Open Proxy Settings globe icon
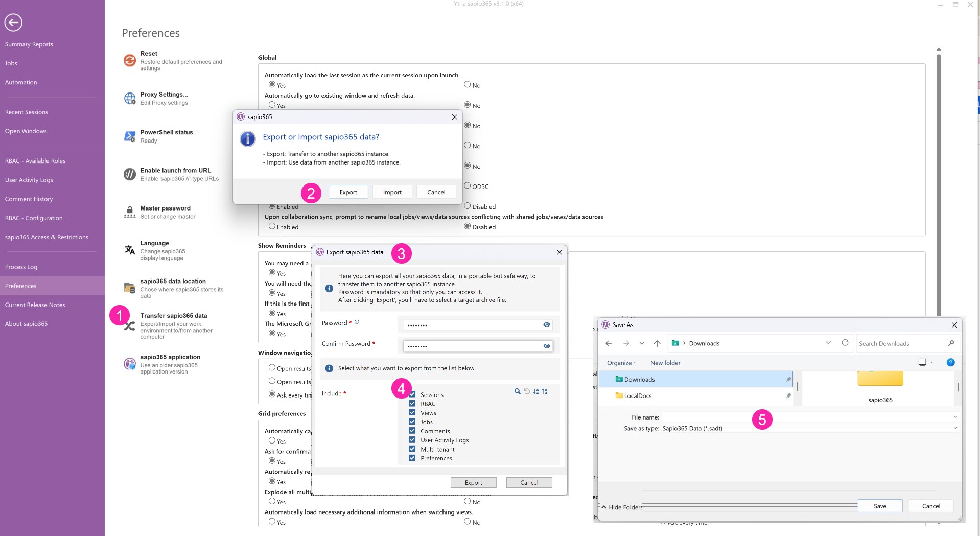 tap(130, 98)
